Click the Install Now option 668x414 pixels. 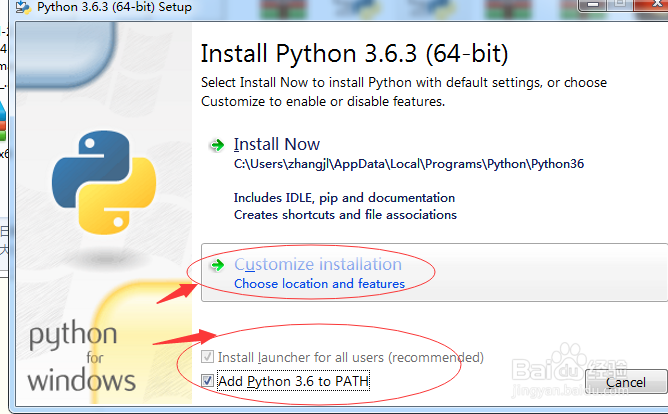pyautogui.click(x=277, y=144)
